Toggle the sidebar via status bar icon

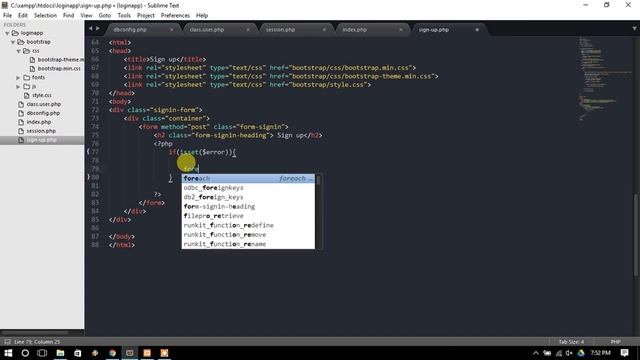point(7,342)
